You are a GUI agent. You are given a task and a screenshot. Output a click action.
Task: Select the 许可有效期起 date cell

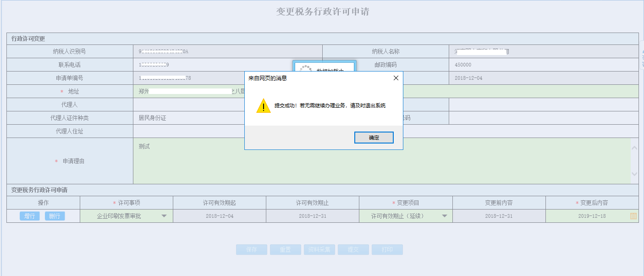[219, 216]
